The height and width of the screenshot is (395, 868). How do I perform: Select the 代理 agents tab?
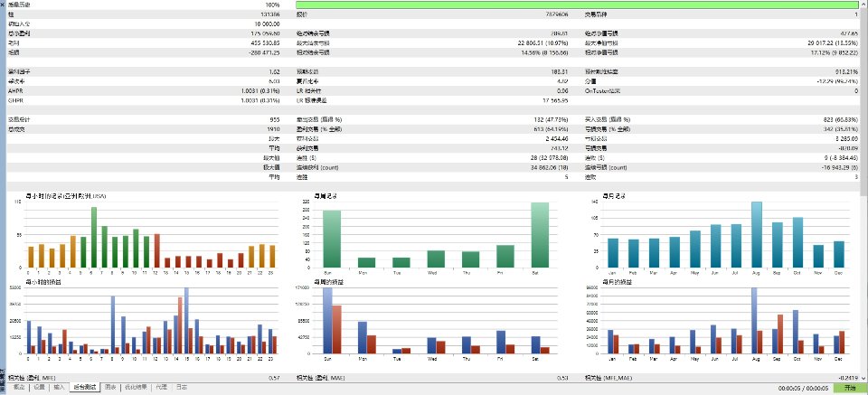pos(161,387)
